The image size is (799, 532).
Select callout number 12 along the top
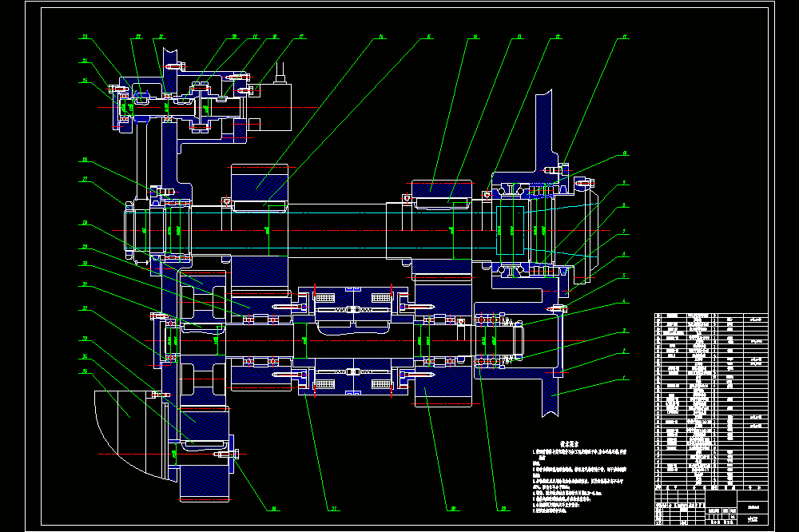tap(558, 37)
